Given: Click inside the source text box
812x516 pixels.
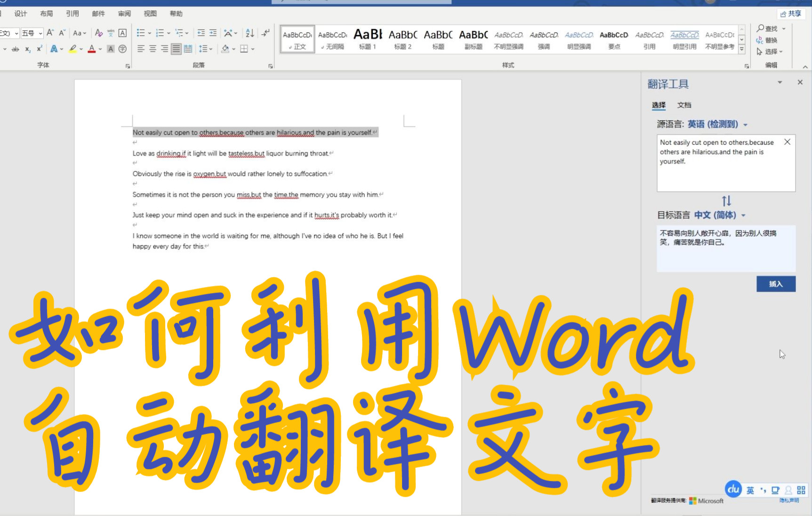Looking at the screenshot, I should (x=726, y=163).
